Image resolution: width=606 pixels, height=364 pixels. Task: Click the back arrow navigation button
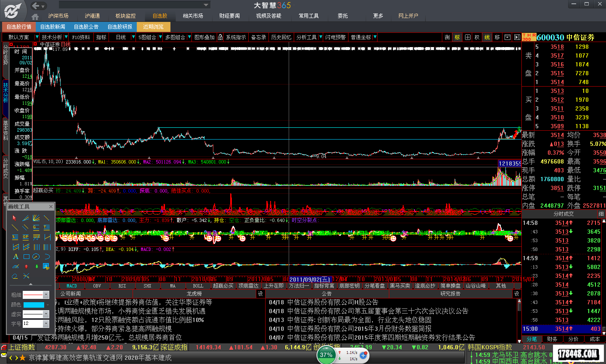(x=36, y=5)
